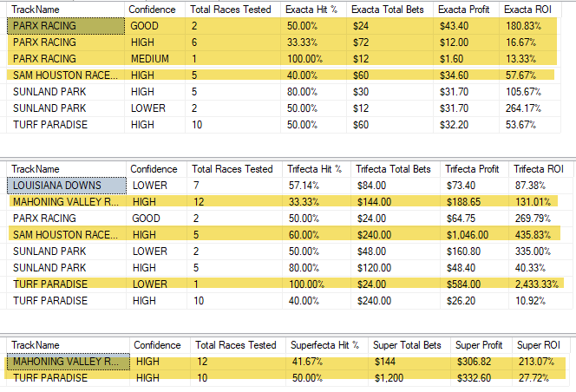Select the 2,433.33% Trifecta ROI cell
Viewport: 576px width, 392px height.
coord(539,284)
